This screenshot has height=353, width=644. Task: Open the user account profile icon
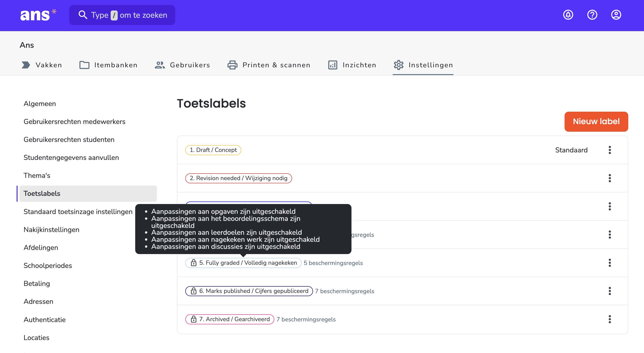tap(616, 15)
